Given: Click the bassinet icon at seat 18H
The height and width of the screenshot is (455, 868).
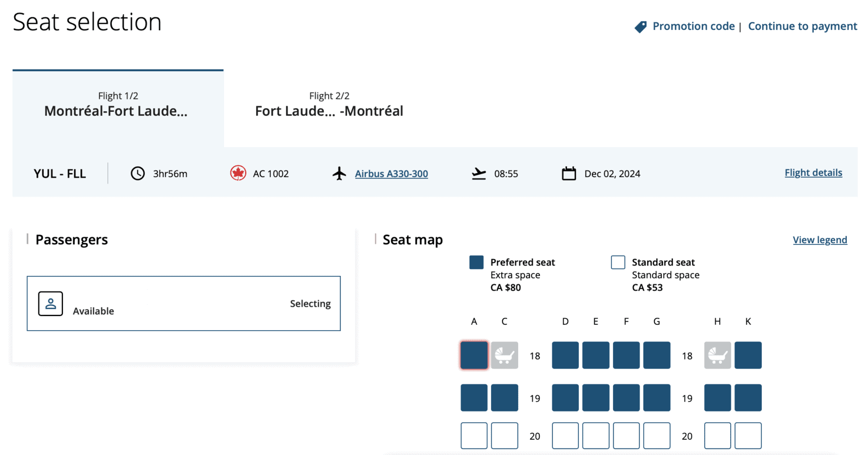Looking at the screenshot, I should pos(717,355).
